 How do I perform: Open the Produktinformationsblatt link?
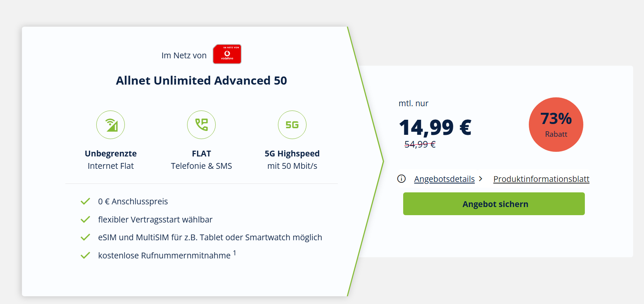pos(541,179)
